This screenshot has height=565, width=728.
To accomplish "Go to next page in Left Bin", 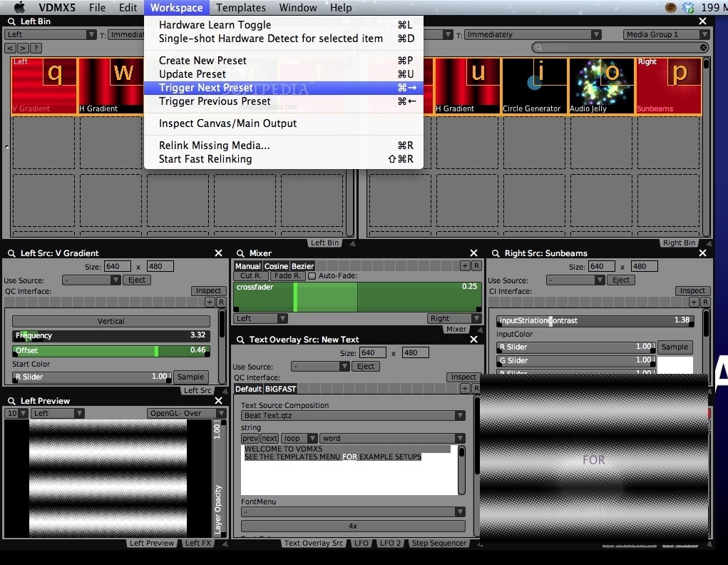I will point(23,48).
